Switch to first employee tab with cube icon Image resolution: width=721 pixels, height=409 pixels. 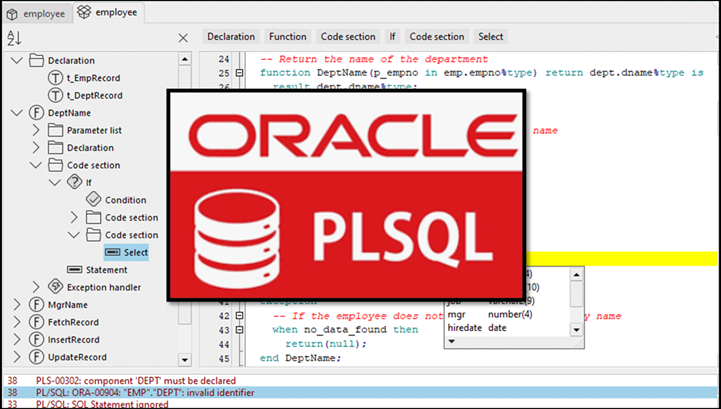(x=36, y=13)
